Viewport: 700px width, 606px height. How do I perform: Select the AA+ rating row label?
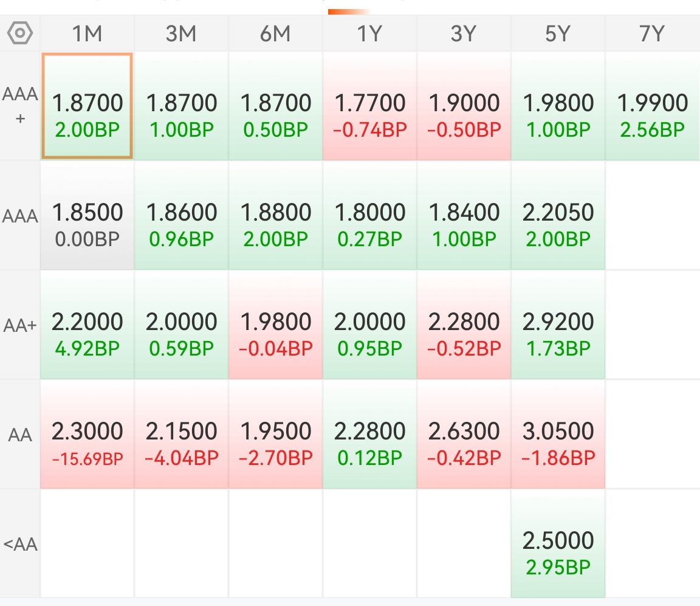[20, 325]
